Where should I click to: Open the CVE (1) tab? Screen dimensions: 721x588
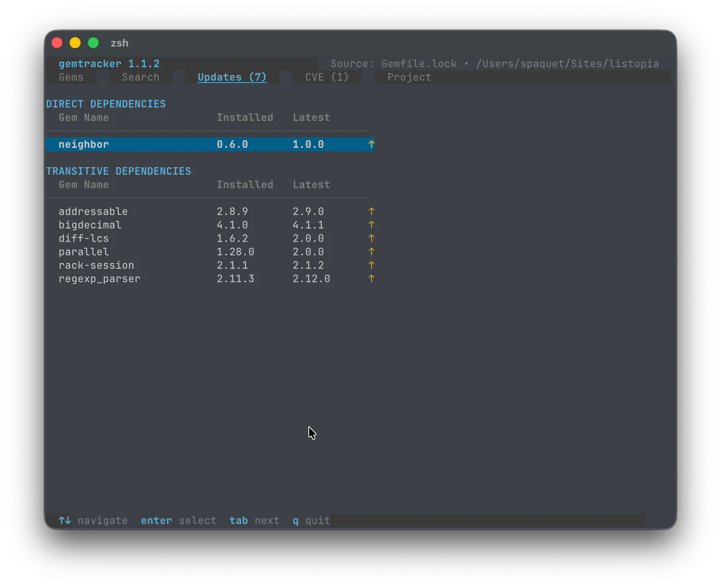click(327, 77)
